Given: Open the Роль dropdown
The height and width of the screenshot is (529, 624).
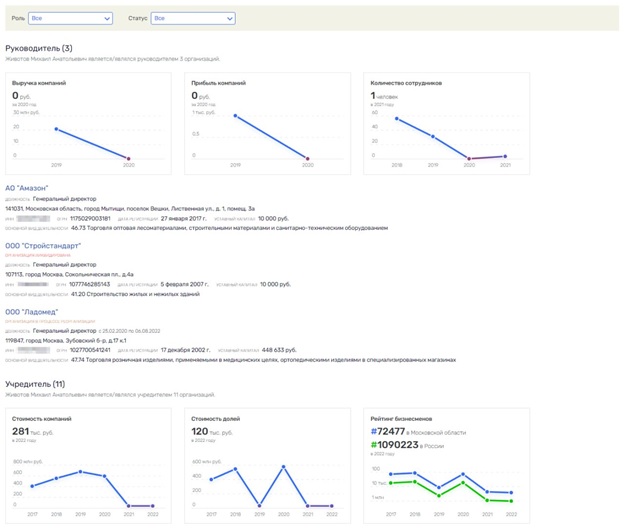Looking at the screenshot, I should click(70, 18).
